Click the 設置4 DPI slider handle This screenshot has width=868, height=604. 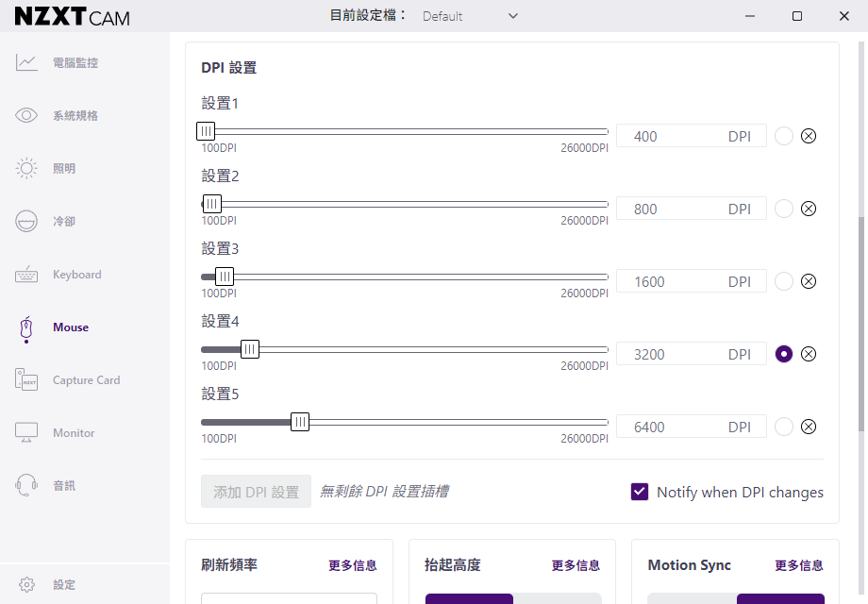[250, 349]
